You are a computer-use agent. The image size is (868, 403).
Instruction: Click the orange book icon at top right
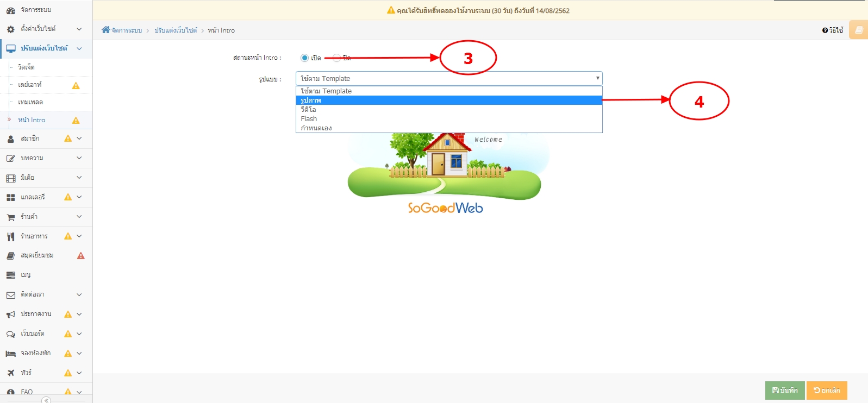[x=859, y=30]
